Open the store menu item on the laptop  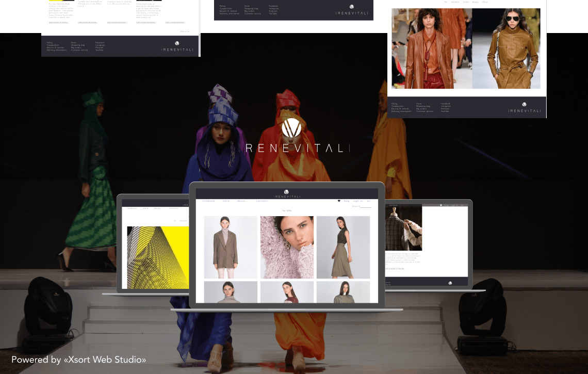226,201
